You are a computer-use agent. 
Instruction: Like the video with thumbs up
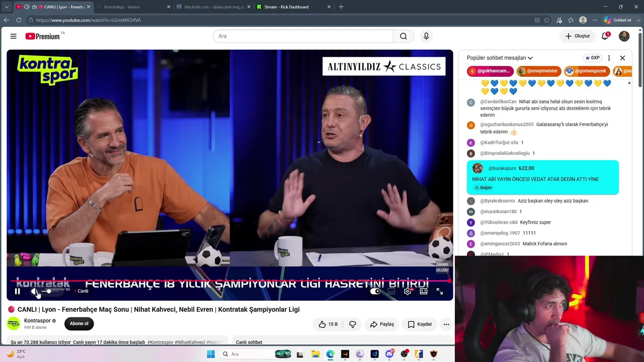click(x=328, y=324)
